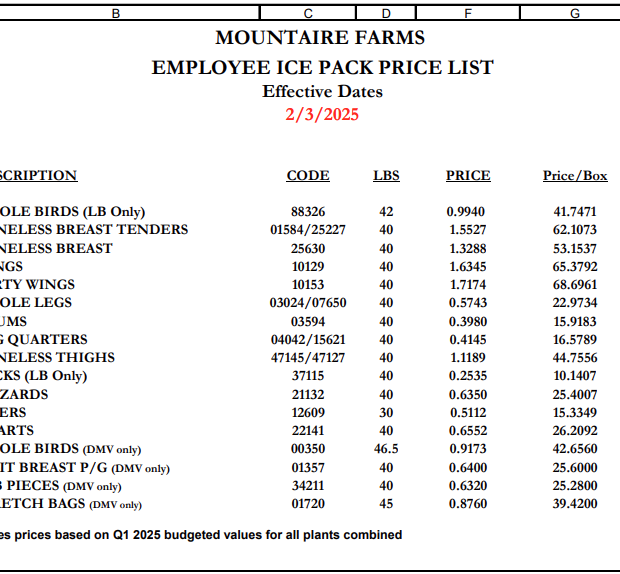The width and height of the screenshot is (620, 574).
Task: Select column F header
Action: (x=468, y=13)
